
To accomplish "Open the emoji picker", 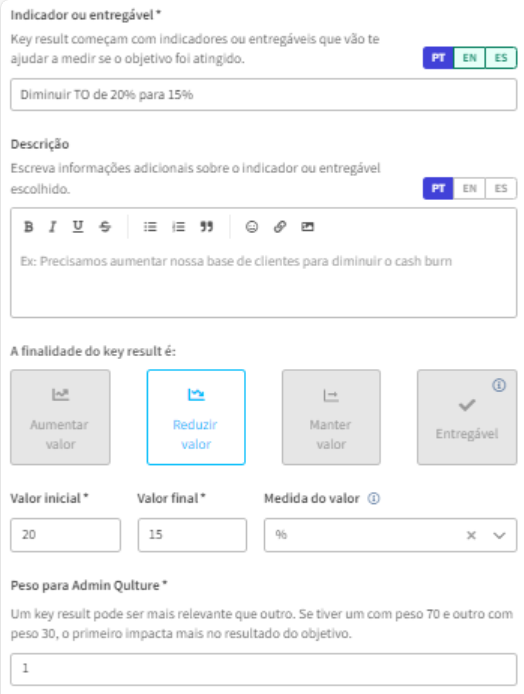I will coord(252,227).
